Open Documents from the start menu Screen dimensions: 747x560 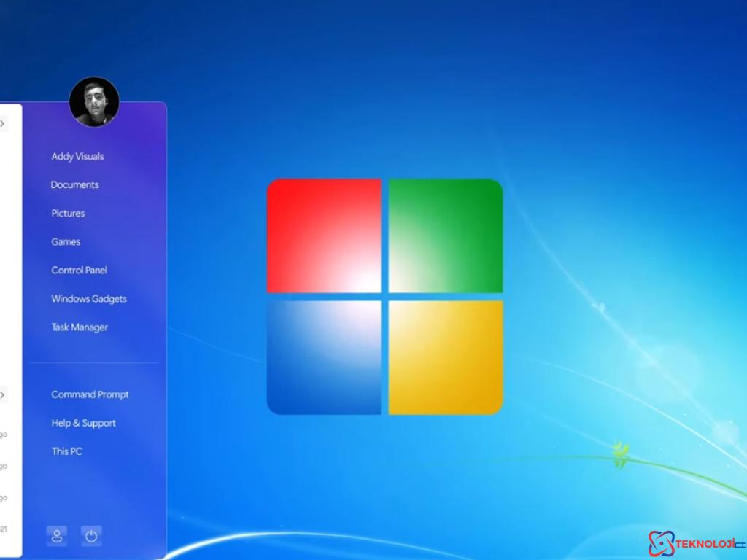tap(74, 184)
